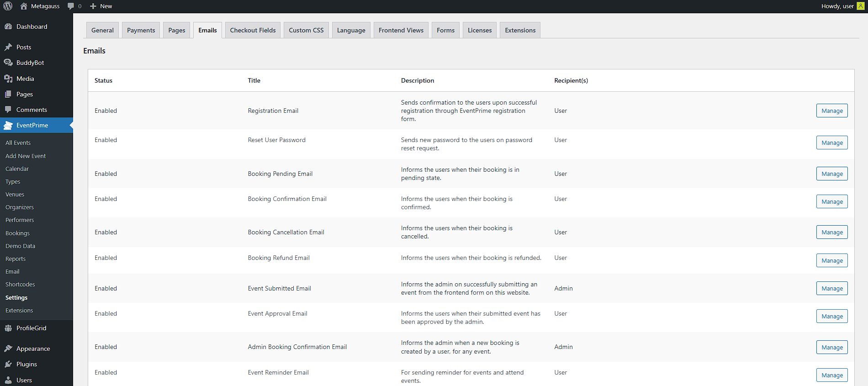Click the Users icon in sidebar

click(x=8, y=380)
